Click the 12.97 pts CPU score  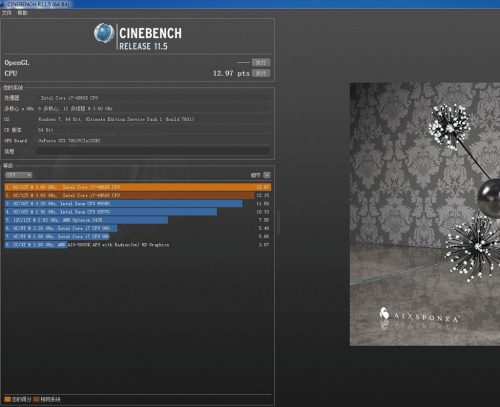tap(231, 73)
